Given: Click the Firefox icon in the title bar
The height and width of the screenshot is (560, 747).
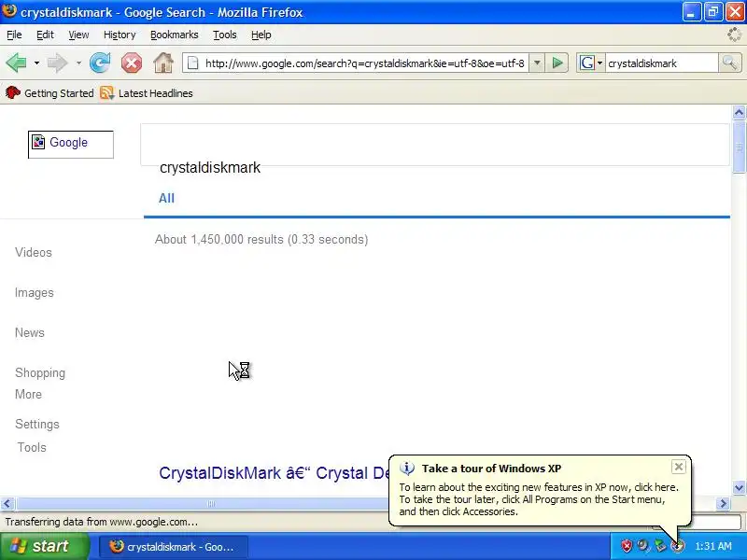Looking at the screenshot, I should click(x=9, y=11).
